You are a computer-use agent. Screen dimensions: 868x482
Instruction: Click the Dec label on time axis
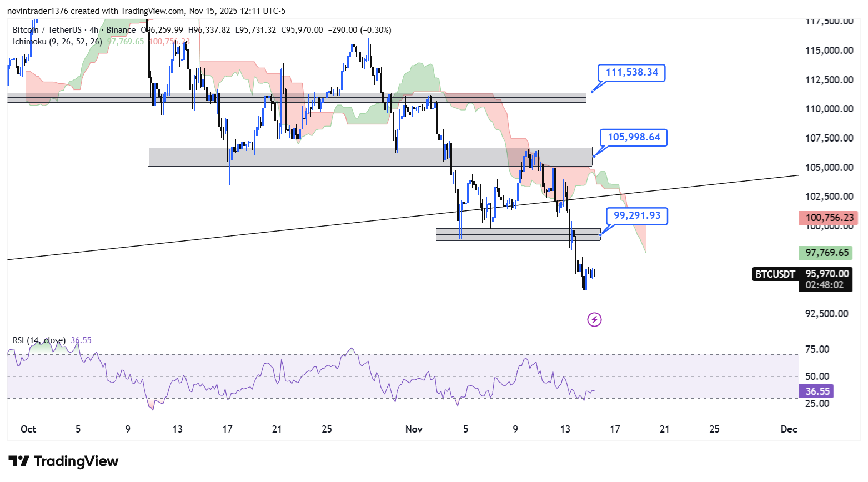click(x=789, y=429)
